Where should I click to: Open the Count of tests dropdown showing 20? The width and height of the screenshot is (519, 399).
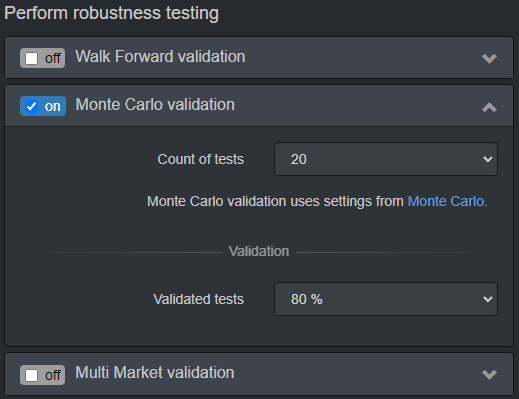tap(386, 159)
